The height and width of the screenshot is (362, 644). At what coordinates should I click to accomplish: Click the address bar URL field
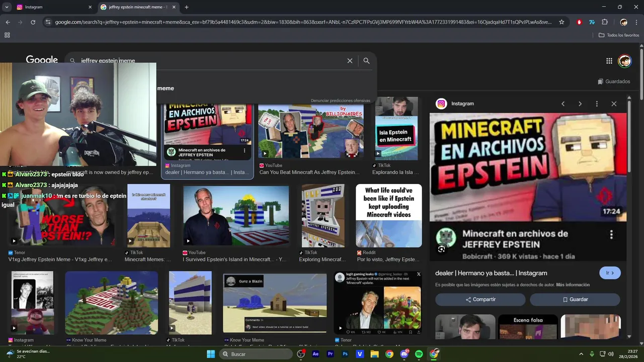tap(303, 22)
